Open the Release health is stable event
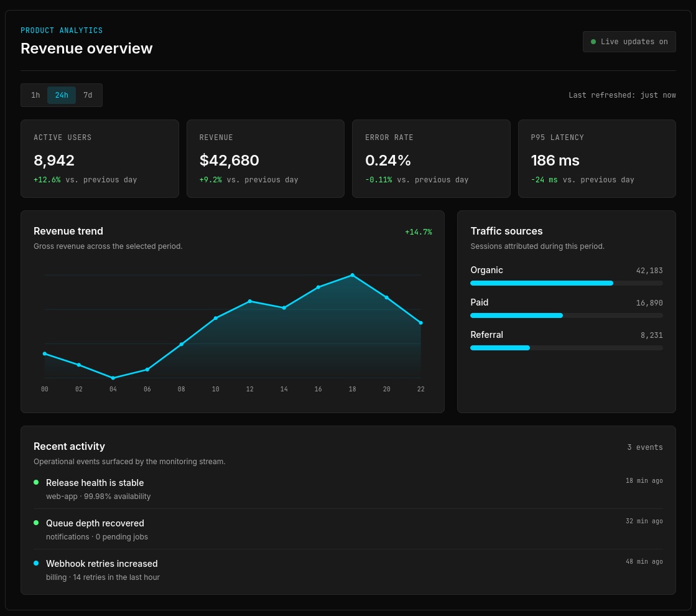This screenshot has height=616, width=696. [x=348, y=488]
